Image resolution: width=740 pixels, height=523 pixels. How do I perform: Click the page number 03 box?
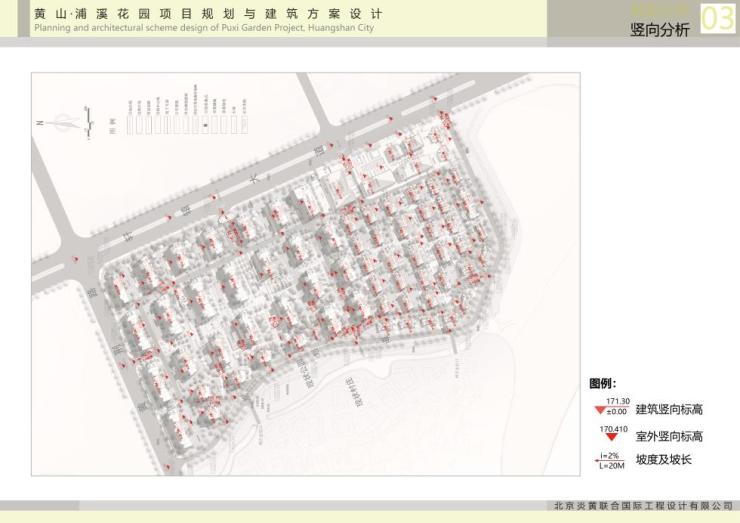717,19
